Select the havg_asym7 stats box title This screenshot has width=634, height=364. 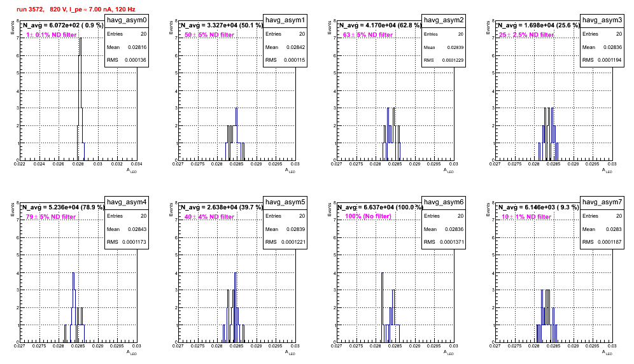pos(602,202)
